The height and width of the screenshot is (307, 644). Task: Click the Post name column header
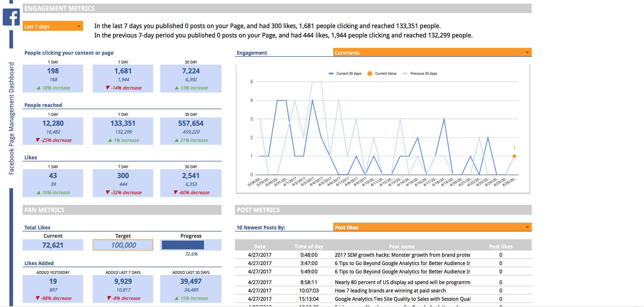click(401, 246)
